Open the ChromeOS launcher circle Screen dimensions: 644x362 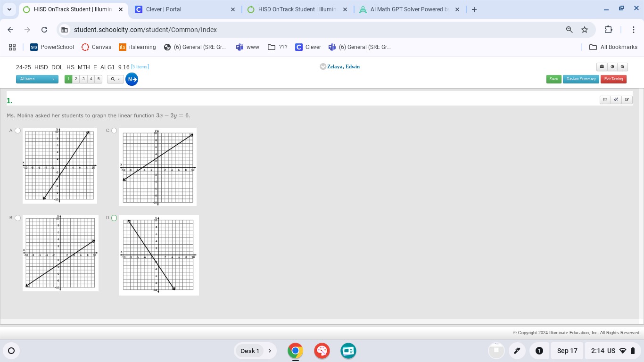pos(11,351)
